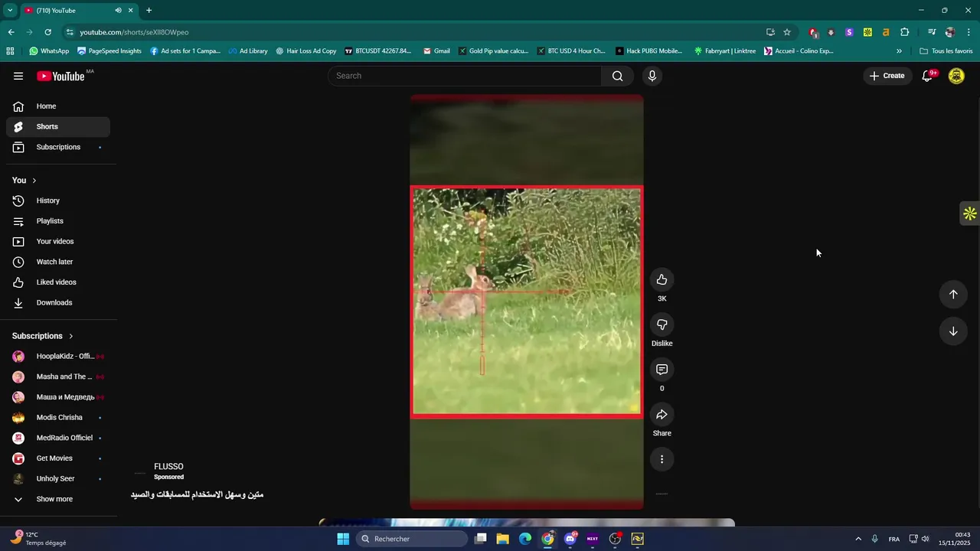
Task: Click the YouTube logo
Action: (x=60, y=76)
